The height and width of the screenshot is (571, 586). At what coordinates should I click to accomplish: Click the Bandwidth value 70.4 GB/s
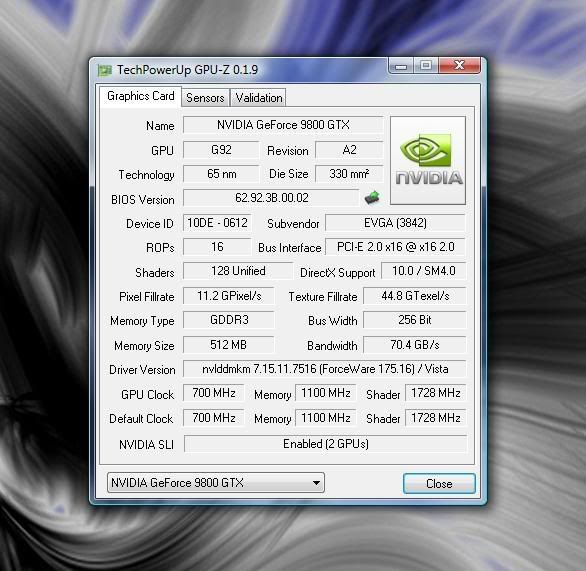point(415,345)
